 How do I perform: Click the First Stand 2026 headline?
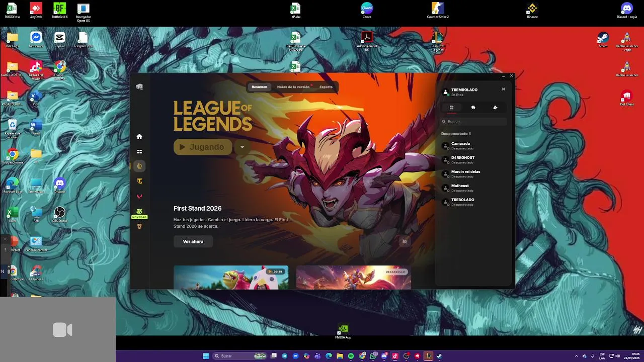tap(197, 208)
